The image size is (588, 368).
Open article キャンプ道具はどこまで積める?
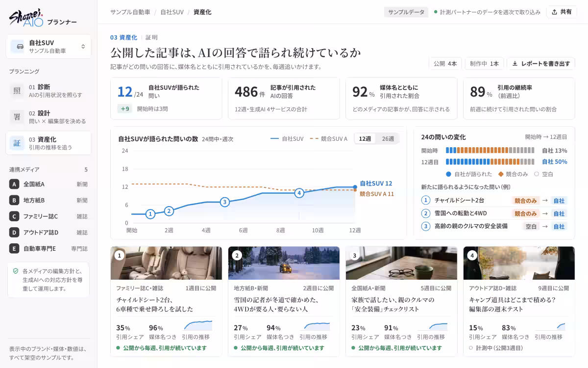coord(512,304)
